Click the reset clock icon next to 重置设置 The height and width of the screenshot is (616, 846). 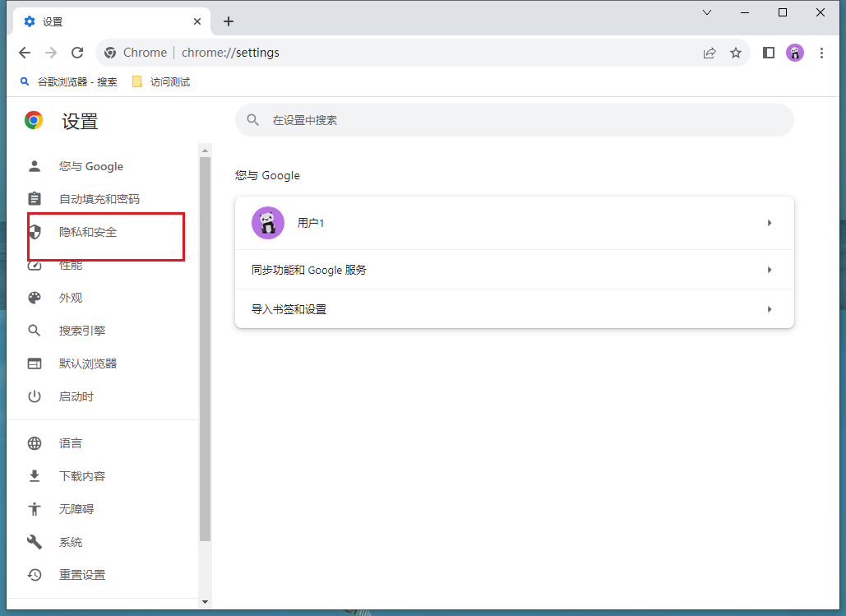click(x=35, y=575)
